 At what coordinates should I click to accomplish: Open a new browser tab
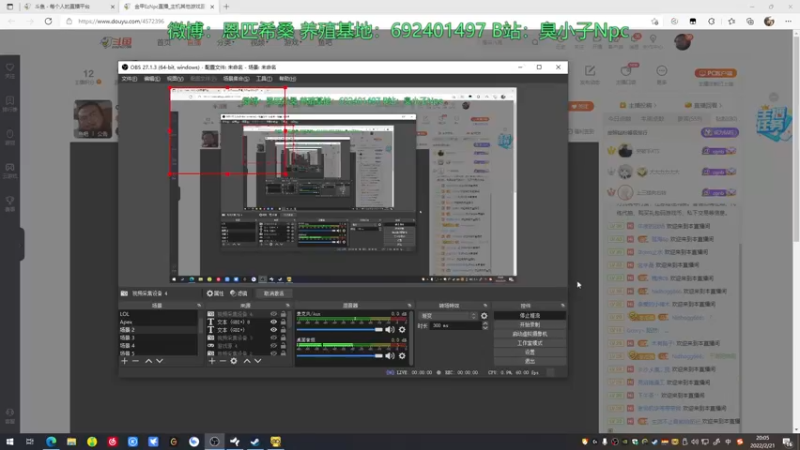(x=227, y=7)
